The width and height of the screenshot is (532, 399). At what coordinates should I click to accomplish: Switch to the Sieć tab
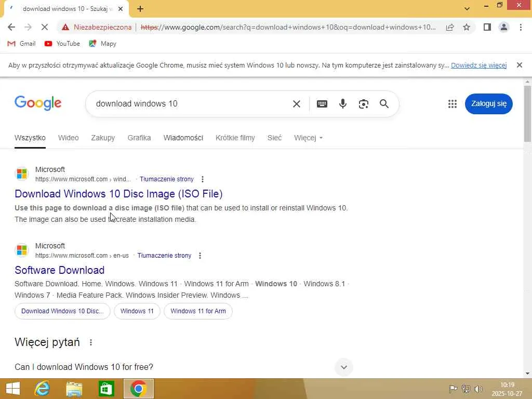coord(274,138)
